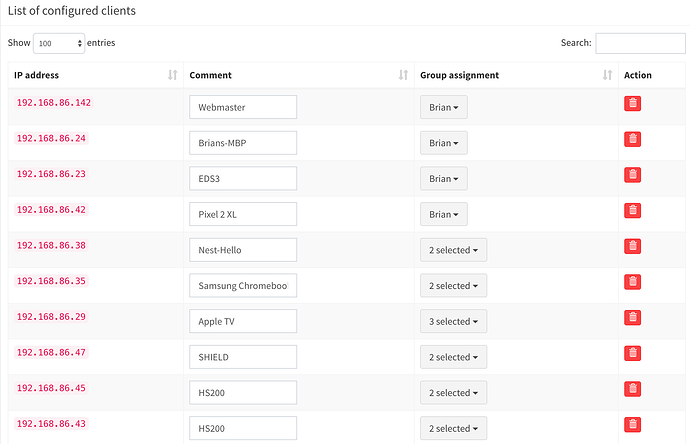Delete the Pixel 2 XL client
Viewport: 690px width, 444px height.
click(632, 210)
